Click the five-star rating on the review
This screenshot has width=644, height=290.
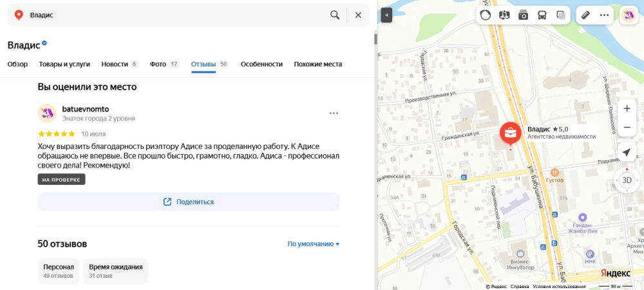click(56, 133)
